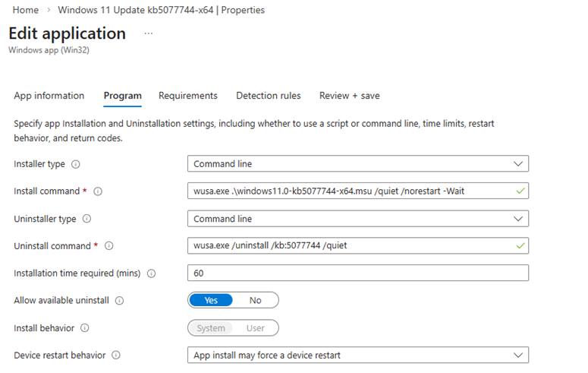This screenshot has height=373, width=588.
Task: Click info icon next to Installer type
Action: tap(76, 164)
